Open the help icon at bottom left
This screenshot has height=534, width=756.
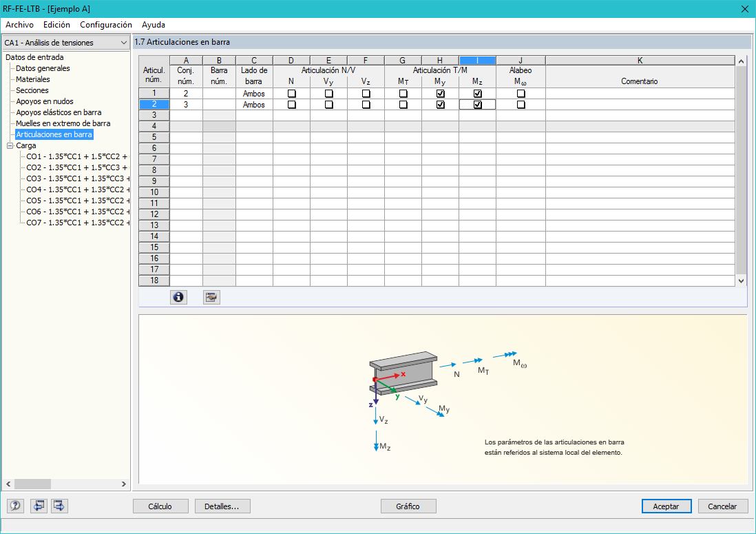tap(15, 506)
